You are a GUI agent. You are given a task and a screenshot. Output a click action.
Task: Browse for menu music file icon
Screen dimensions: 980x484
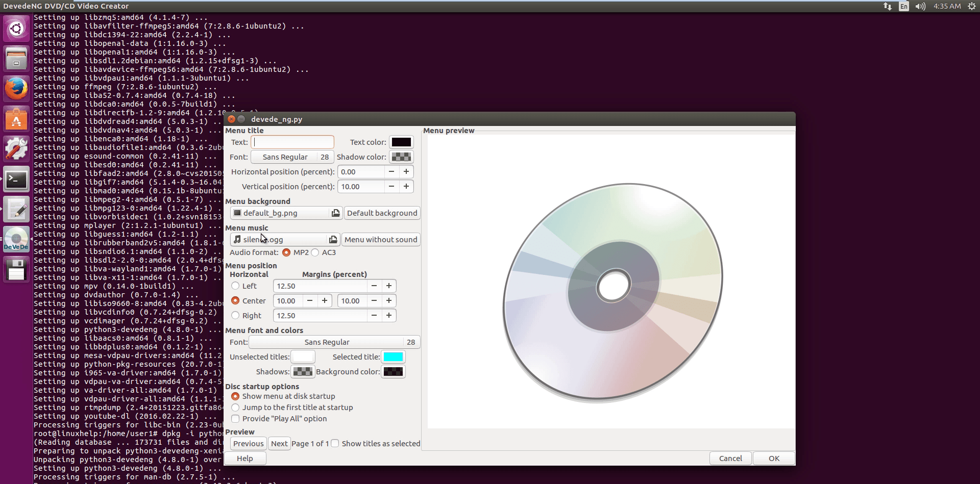tap(333, 240)
